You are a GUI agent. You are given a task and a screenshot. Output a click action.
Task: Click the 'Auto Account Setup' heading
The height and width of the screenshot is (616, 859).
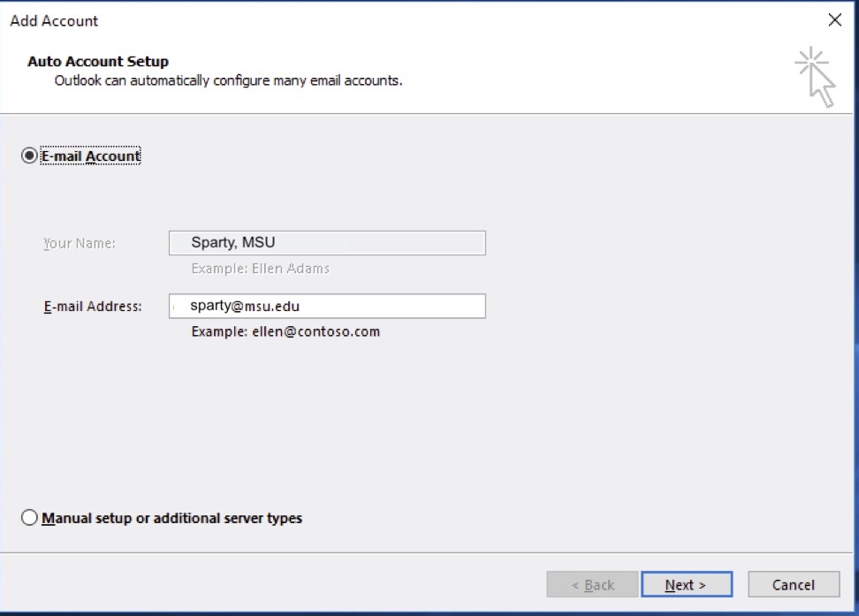(x=98, y=62)
